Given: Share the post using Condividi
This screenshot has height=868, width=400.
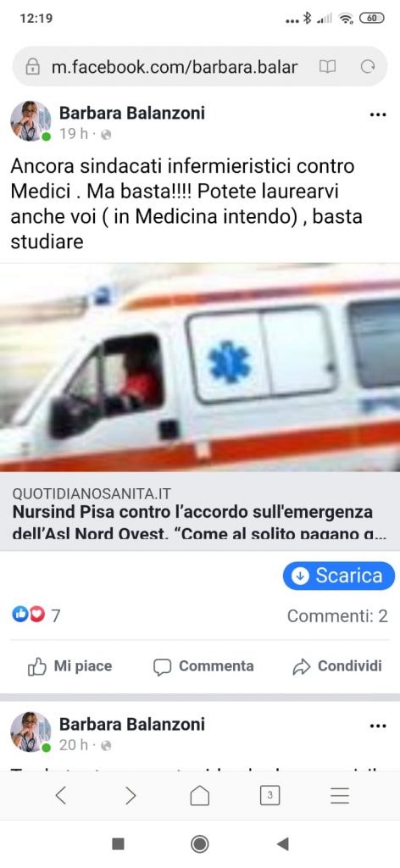Looking at the screenshot, I should point(337,666).
